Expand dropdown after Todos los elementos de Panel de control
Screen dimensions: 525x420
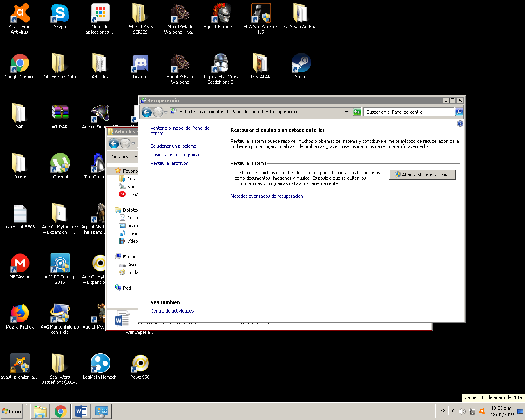pos(267,112)
